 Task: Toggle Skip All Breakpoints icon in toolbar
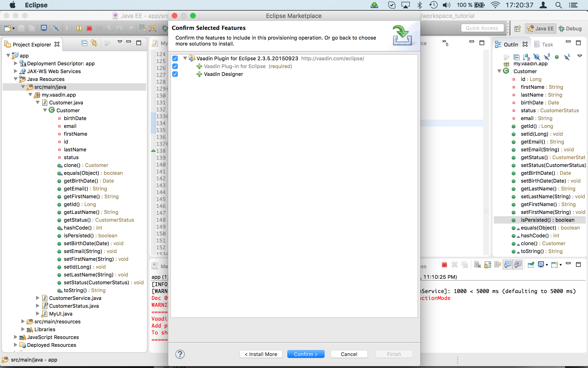pos(56,28)
